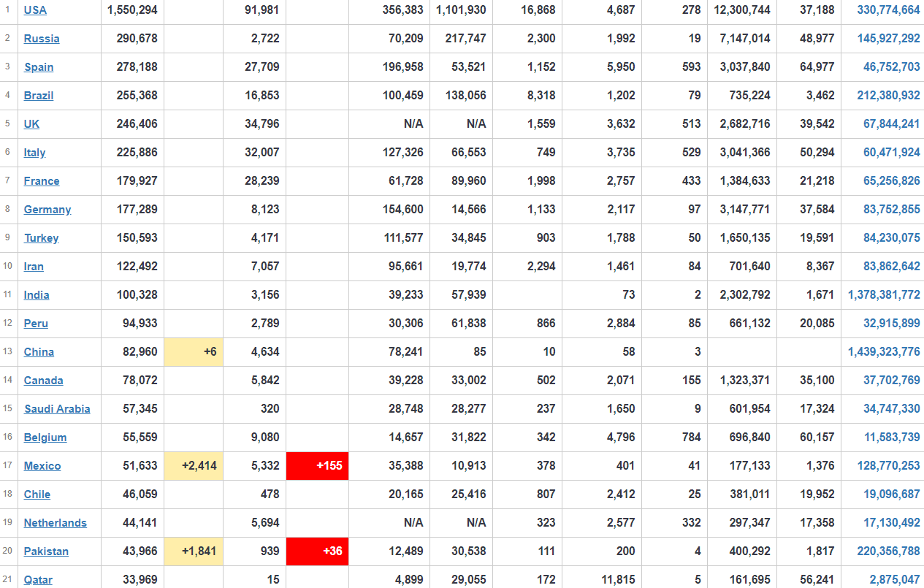Open the Chile country link
924x588 pixels.
(37, 495)
